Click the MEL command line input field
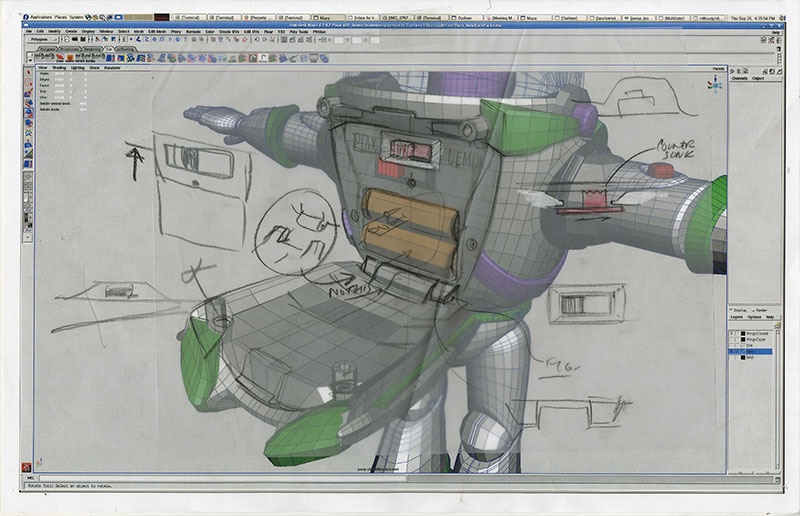The width and height of the screenshot is (800, 516). coord(222,479)
